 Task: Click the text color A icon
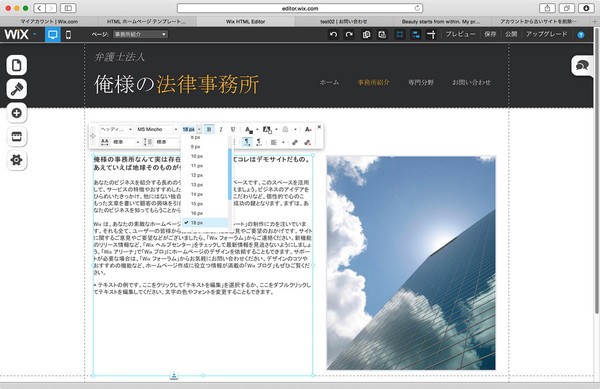(249, 130)
